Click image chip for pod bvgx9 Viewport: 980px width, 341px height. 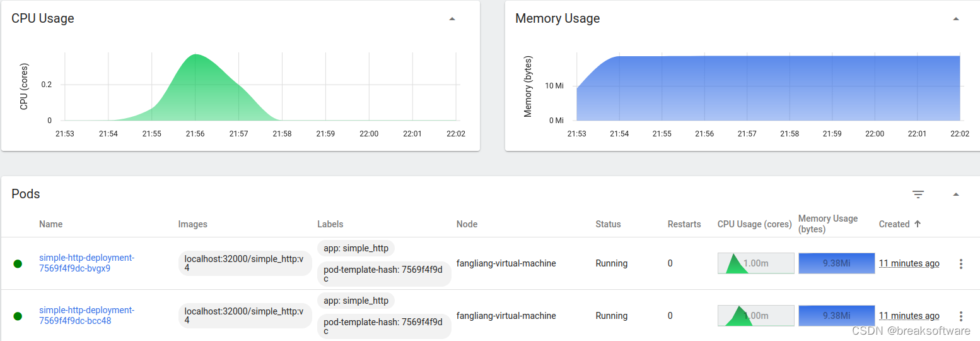click(245, 263)
